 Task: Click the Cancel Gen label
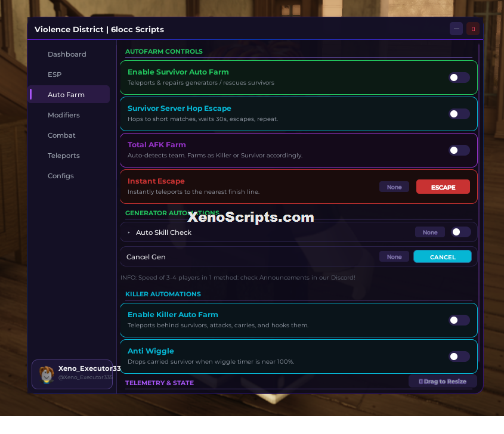pos(146,257)
